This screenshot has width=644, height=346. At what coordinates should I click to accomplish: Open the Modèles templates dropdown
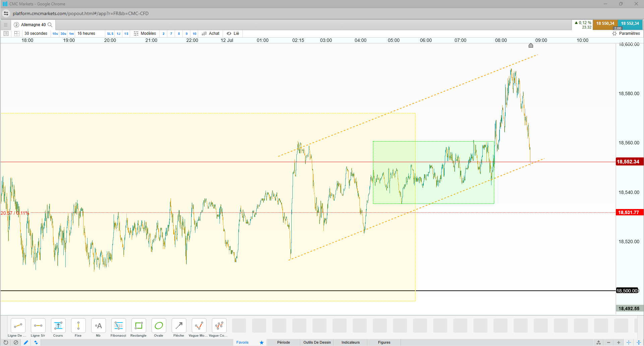(145, 33)
